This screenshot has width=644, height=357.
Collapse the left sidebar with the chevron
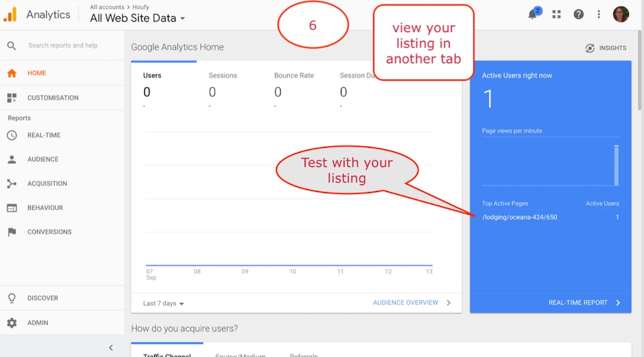pos(111,348)
